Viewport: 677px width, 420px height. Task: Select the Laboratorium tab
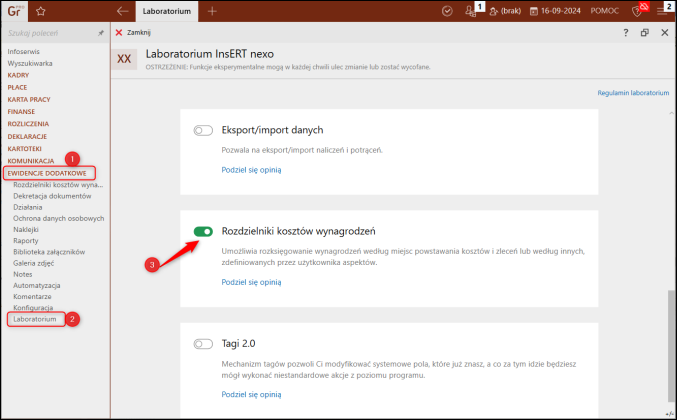(167, 11)
